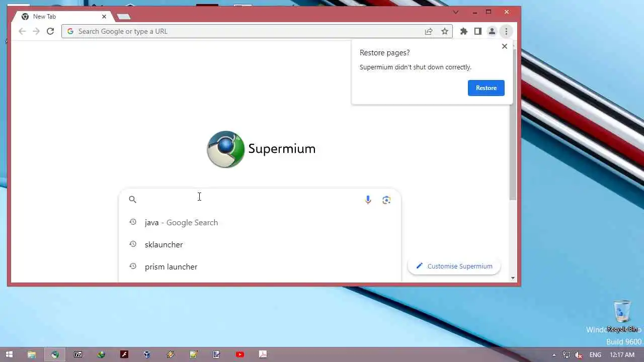
Task: Bookmark this tab with the star icon
Action: pos(445,31)
